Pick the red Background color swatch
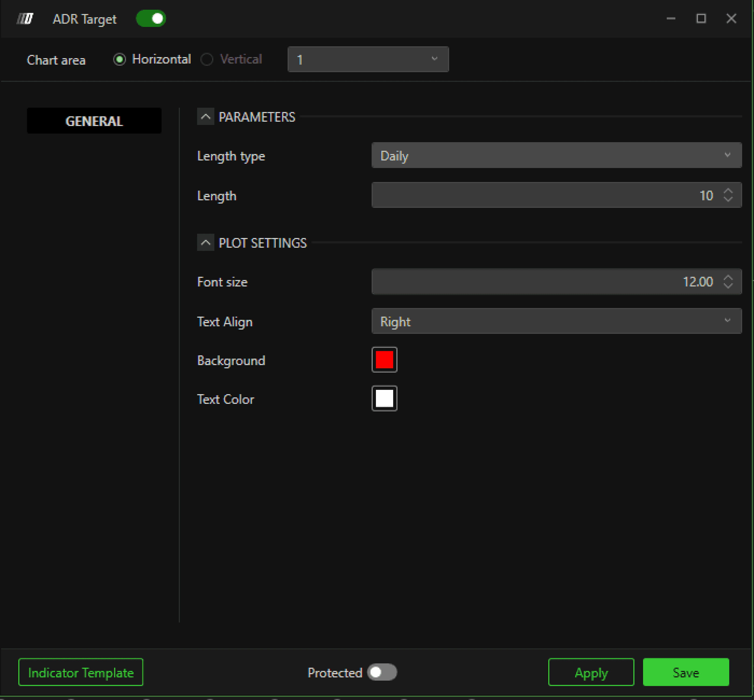The height and width of the screenshot is (700, 754). tap(384, 360)
